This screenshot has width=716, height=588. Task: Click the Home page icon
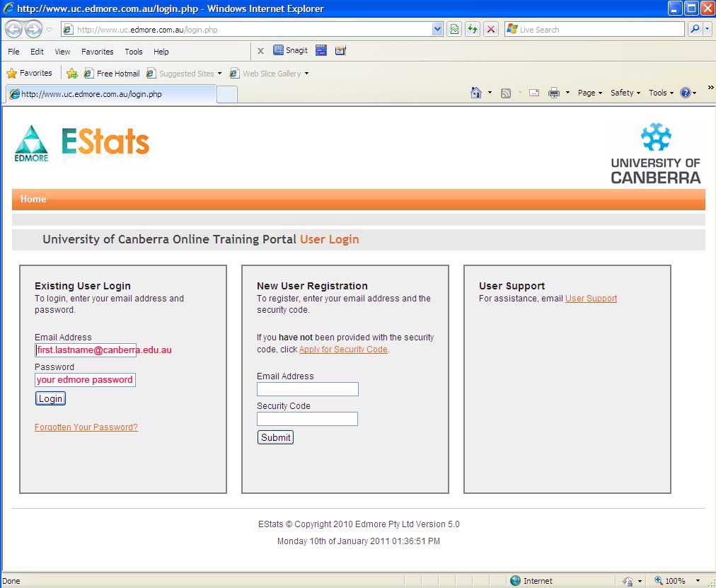[476, 93]
